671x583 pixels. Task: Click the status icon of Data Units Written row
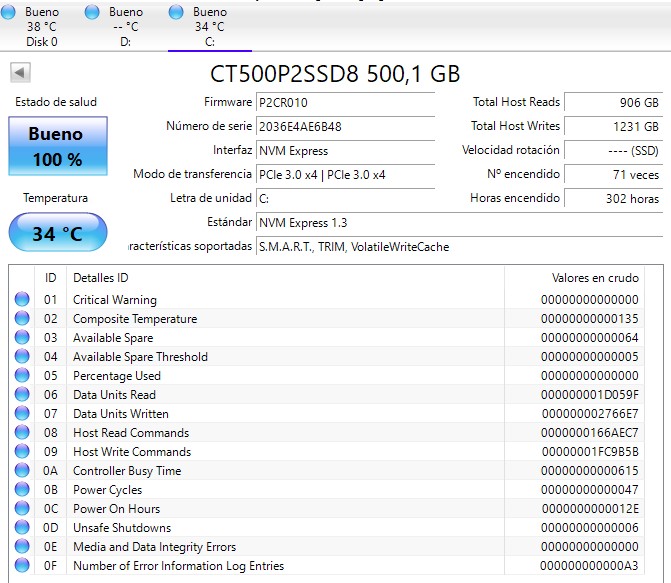(x=22, y=413)
